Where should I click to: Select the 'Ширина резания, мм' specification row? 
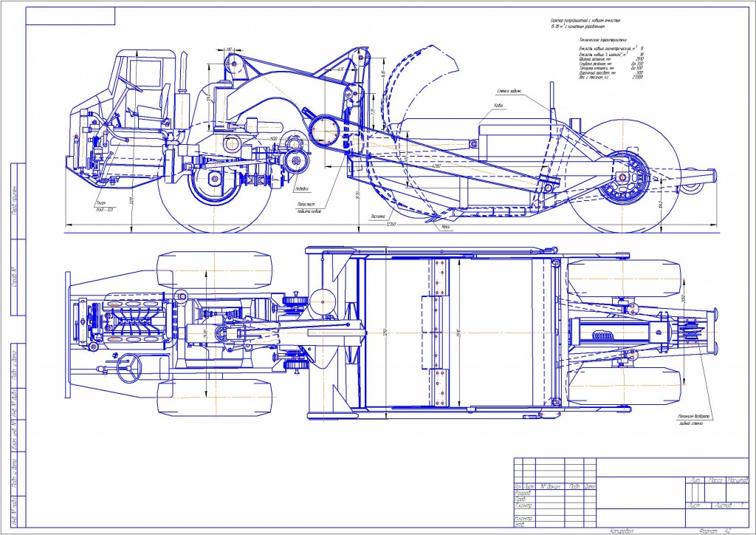pos(611,59)
